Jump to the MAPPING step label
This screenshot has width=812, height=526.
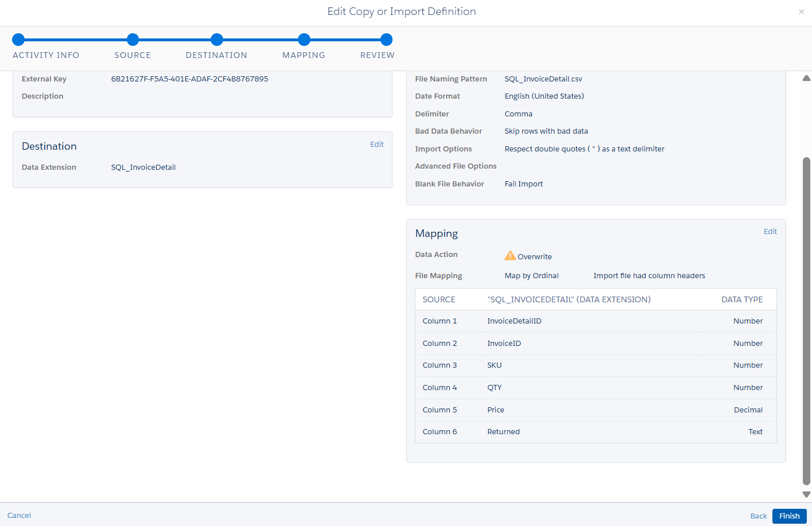304,55
